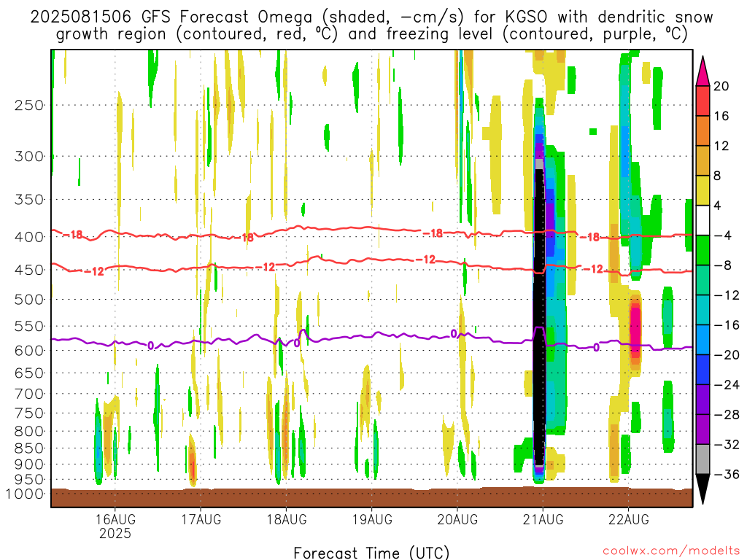
Task: Select the 300 pressure level label
Action: click(x=28, y=156)
